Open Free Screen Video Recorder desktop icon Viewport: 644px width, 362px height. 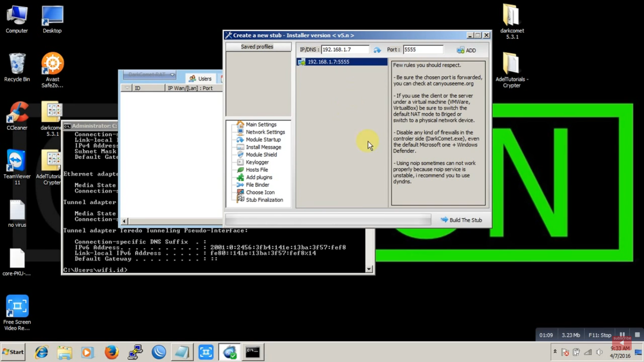(x=17, y=313)
